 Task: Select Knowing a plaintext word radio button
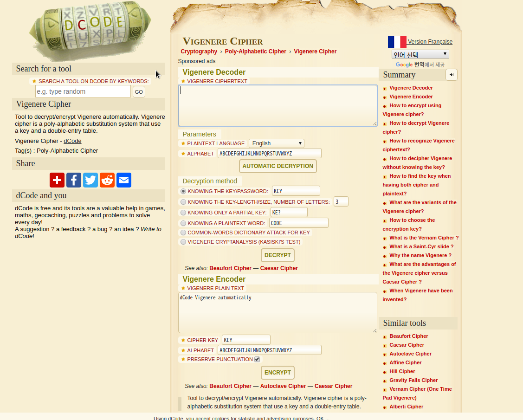click(183, 223)
